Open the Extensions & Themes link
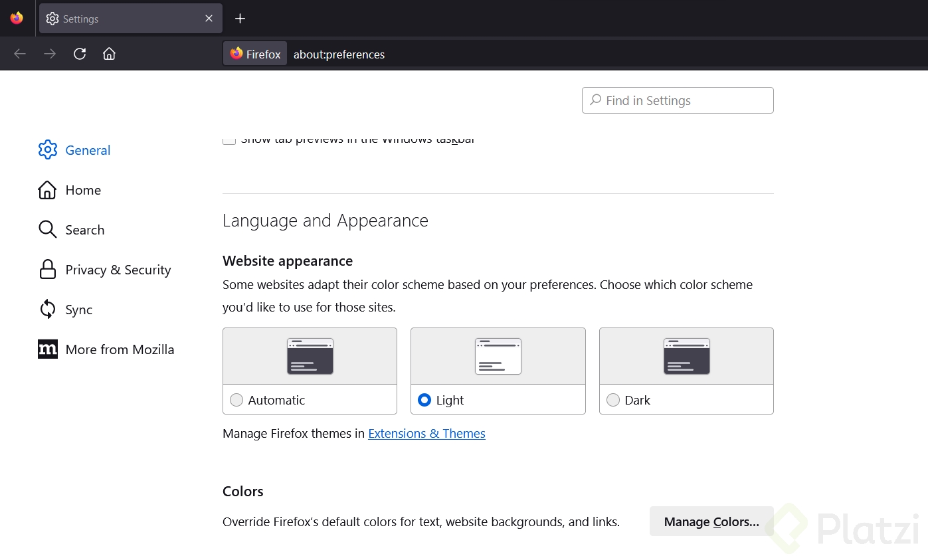Viewport: 928px width, 560px height. (x=426, y=434)
